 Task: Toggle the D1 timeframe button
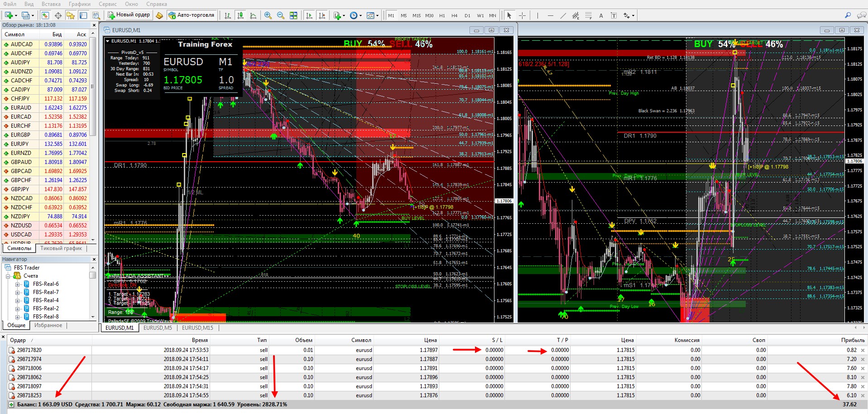click(468, 15)
